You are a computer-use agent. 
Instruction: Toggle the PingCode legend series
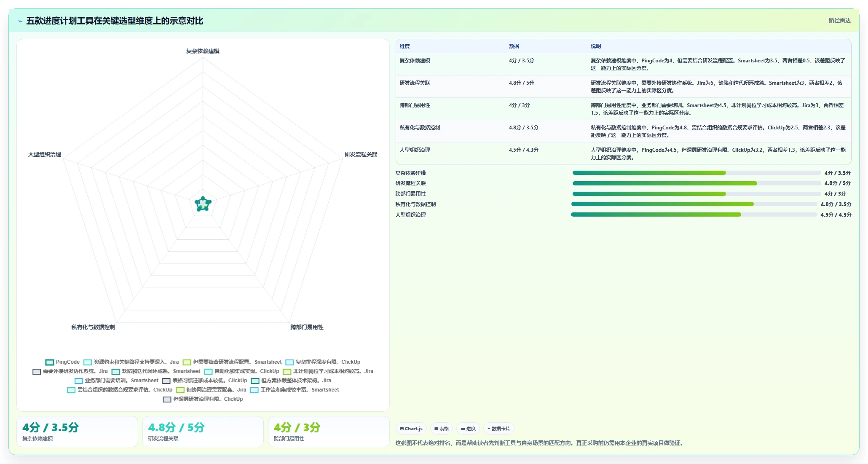pos(62,362)
